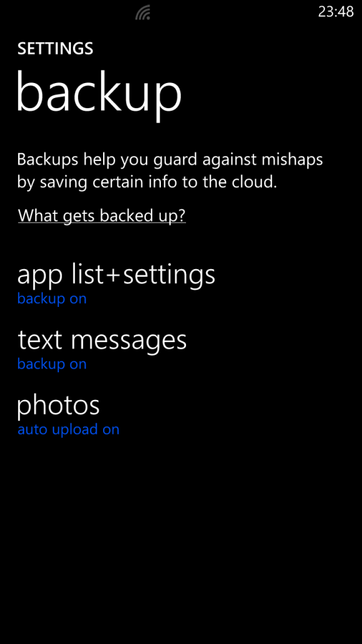Viewport: 362px width, 644px height.
Task: Tap the 23:48 clock in status bar
Action: 336,11
